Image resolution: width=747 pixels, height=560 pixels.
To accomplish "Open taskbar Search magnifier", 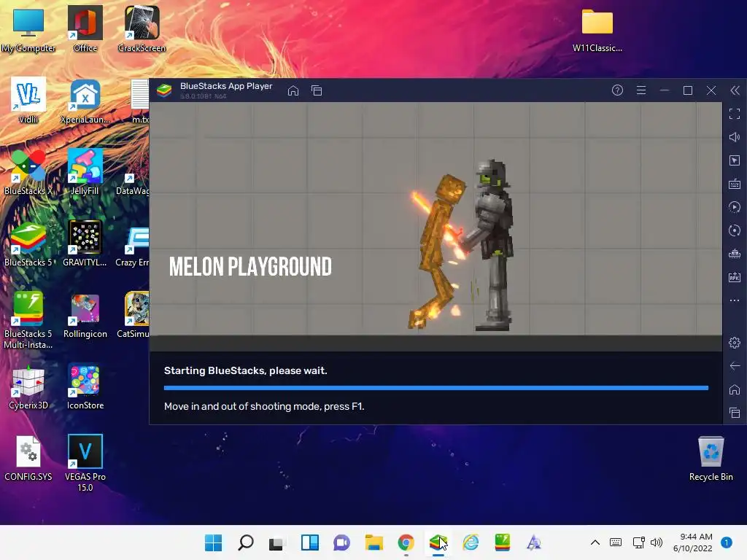I will pos(245,542).
